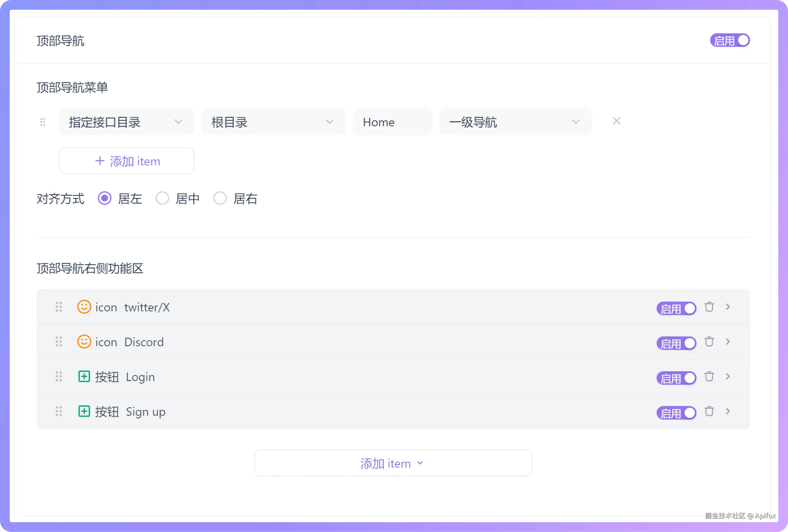
Task: Toggle 启用 switch on the Discord row
Action: [x=676, y=343]
